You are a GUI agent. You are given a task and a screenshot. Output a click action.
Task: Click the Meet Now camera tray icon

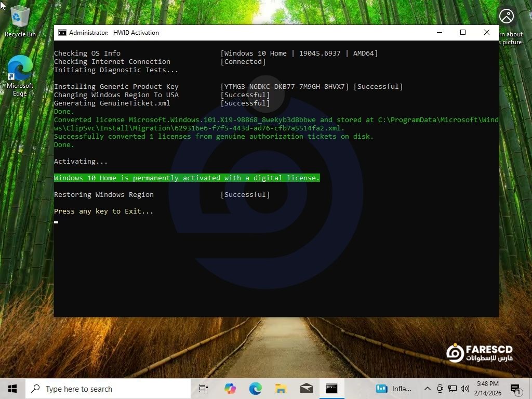point(440,389)
